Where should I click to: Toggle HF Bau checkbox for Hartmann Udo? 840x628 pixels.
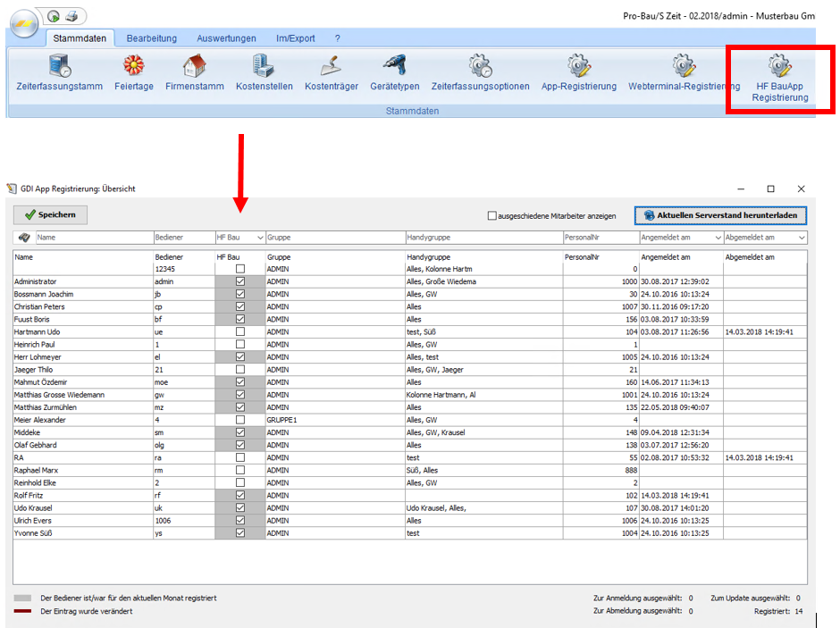[239, 331]
